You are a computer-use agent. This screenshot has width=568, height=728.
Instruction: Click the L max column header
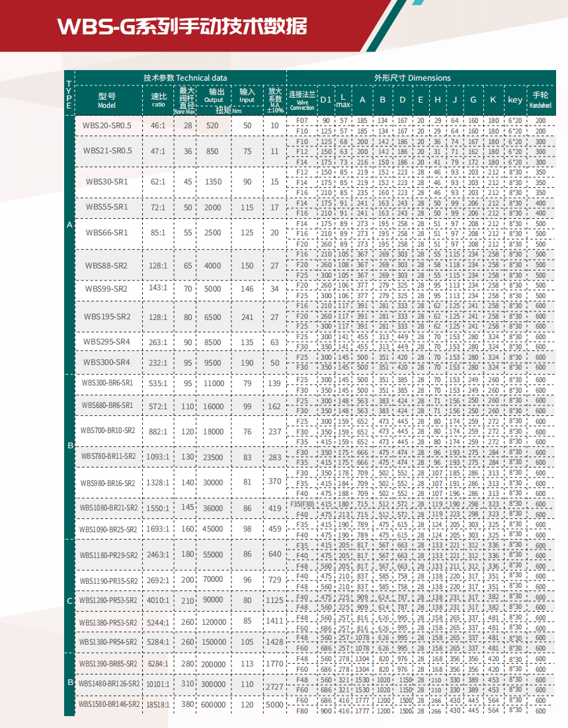[x=343, y=101]
